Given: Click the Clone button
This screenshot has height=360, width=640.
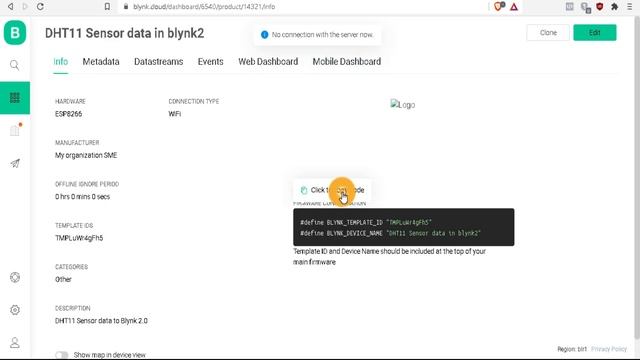Looking at the screenshot, I should pos(548,33).
